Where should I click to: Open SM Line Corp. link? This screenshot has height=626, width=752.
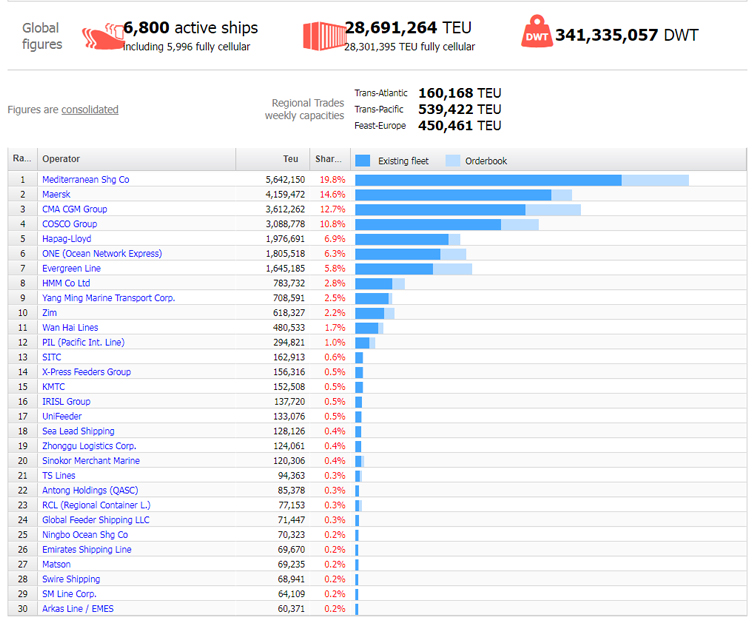tap(69, 594)
